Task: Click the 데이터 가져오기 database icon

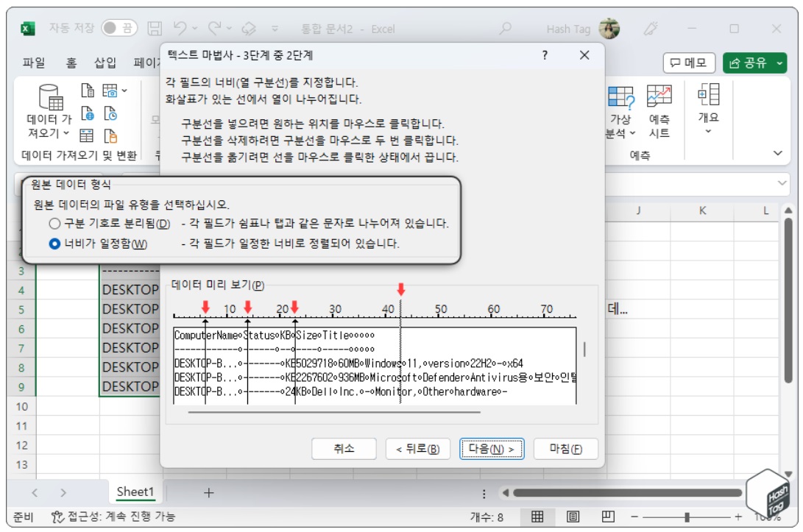Action: [50, 97]
